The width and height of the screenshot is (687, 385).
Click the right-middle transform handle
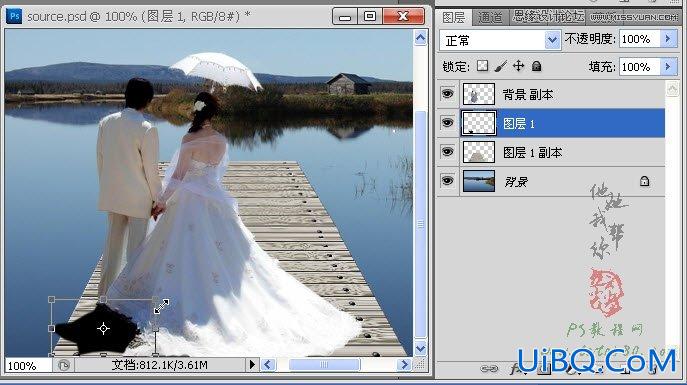155,328
